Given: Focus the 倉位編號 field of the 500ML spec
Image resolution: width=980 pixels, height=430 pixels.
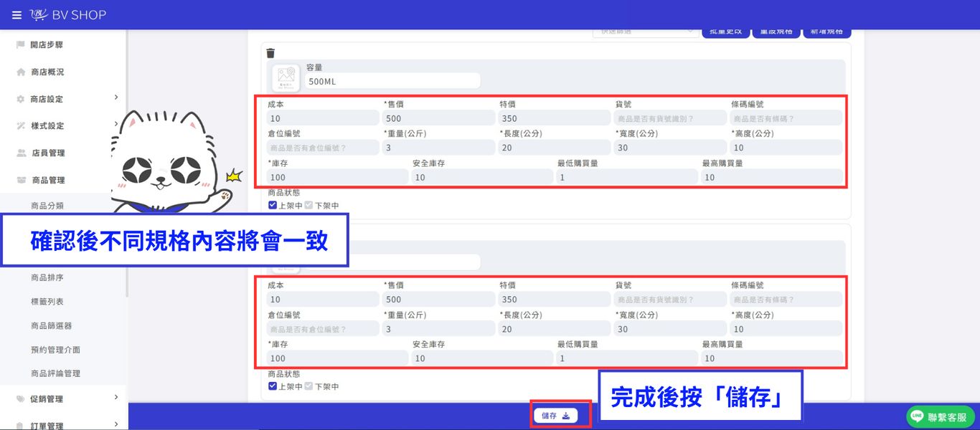Looking at the screenshot, I should (x=323, y=148).
